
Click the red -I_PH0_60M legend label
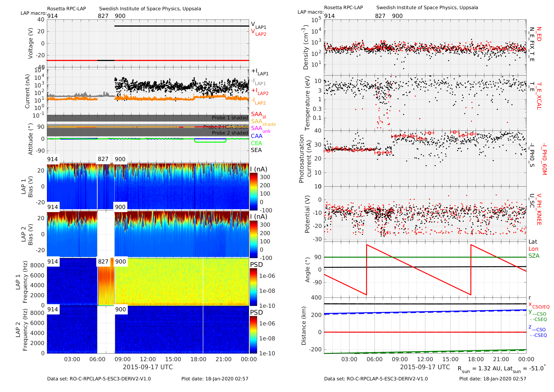click(x=544, y=159)
